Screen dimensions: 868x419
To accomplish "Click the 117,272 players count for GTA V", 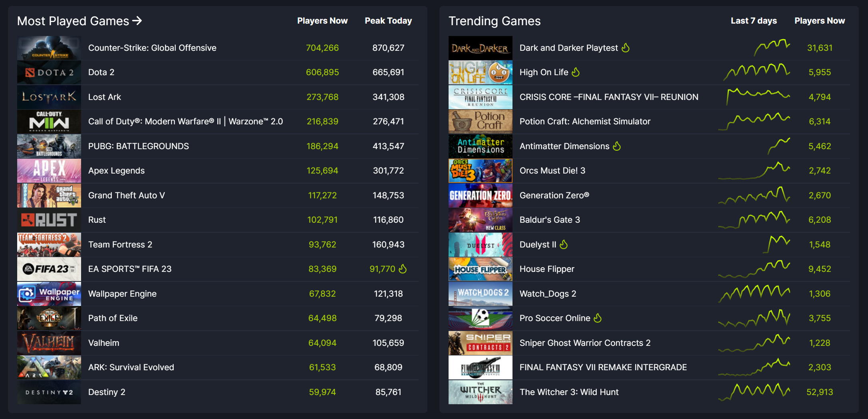I will [x=322, y=196].
